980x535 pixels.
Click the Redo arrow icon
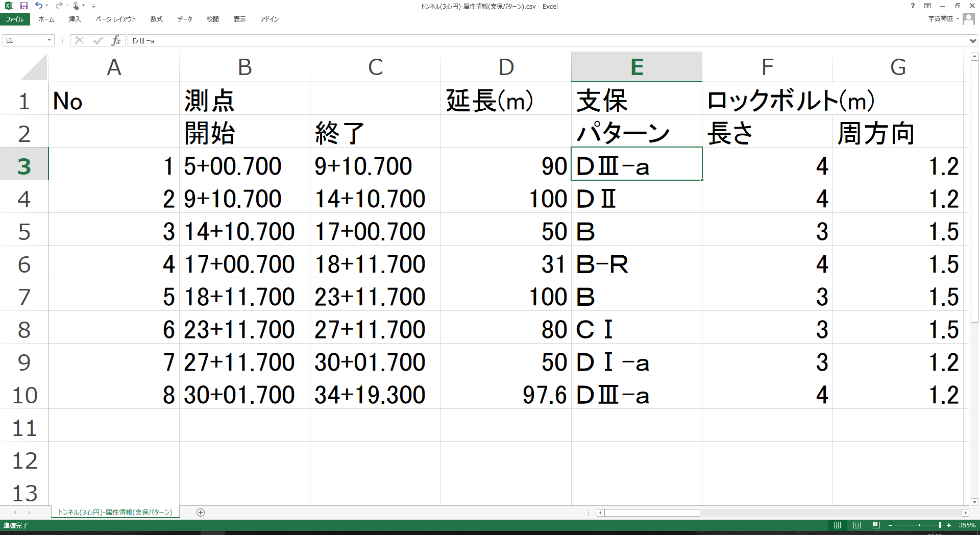[x=59, y=6]
